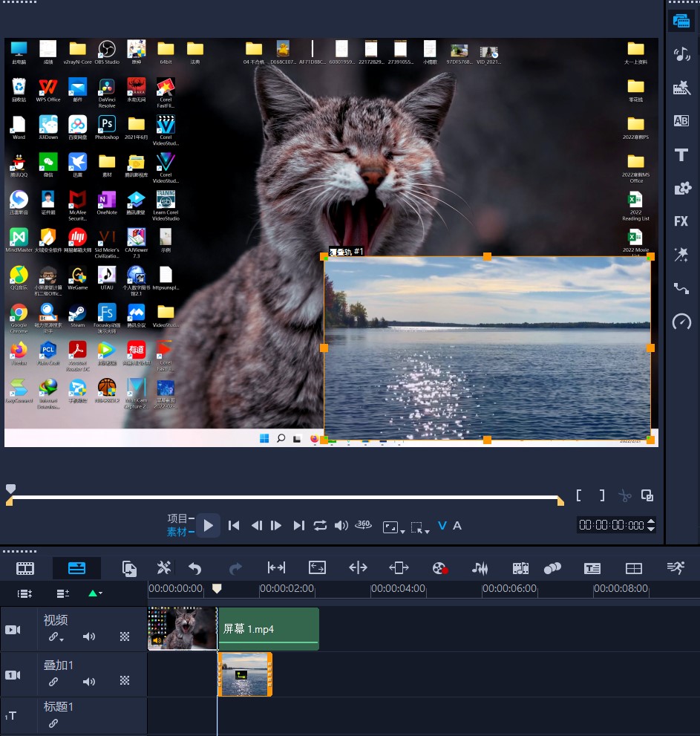Open the Transitions library (AB icon)

click(x=681, y=120)
